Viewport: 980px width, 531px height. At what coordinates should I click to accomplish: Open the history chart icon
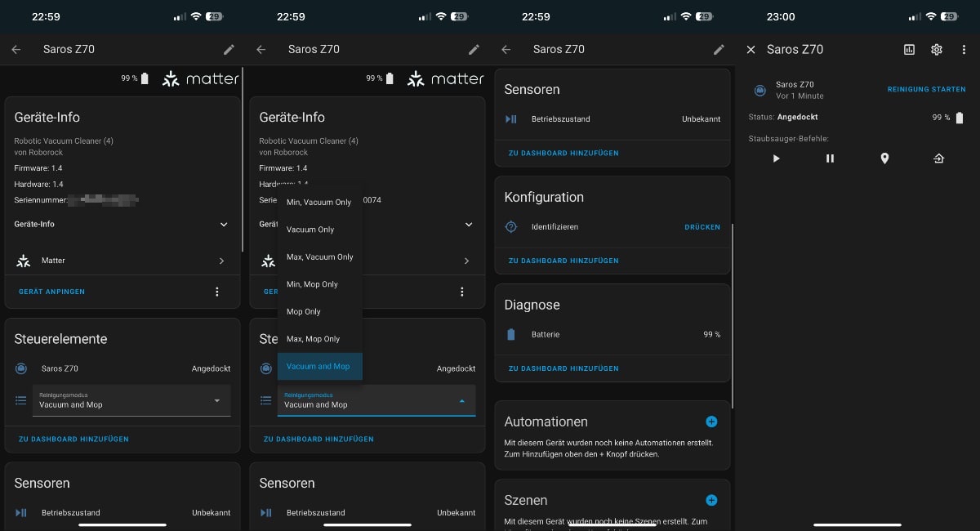(x=909, y=50)
